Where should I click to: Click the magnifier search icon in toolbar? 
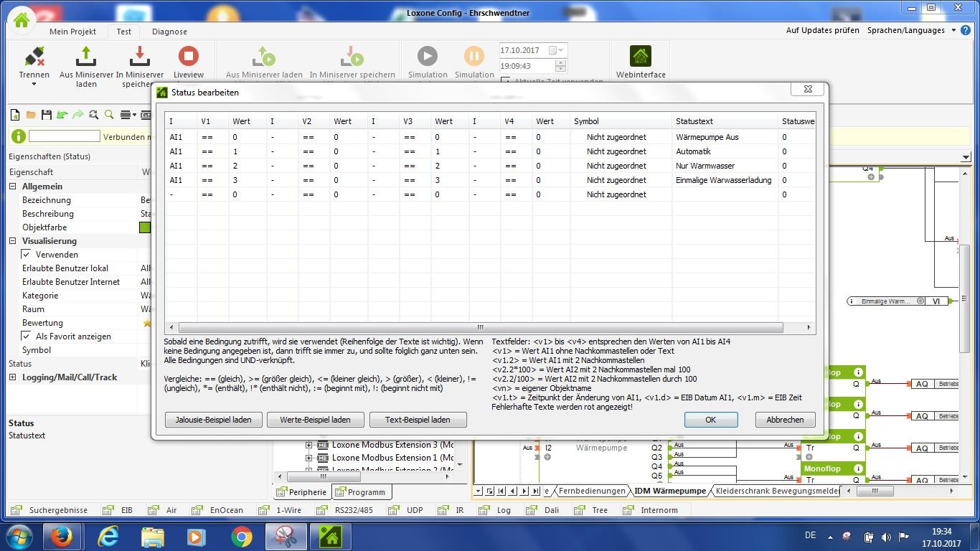click(109, 115)
